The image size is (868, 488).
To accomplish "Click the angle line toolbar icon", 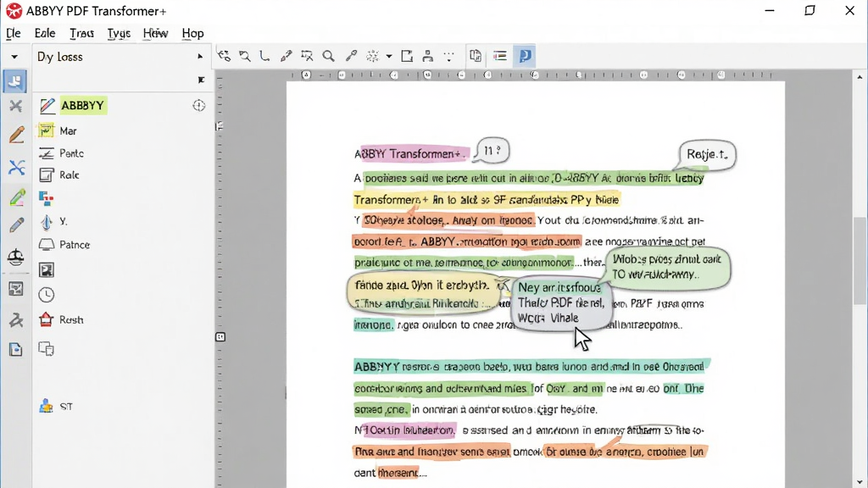I will [264, 56].
